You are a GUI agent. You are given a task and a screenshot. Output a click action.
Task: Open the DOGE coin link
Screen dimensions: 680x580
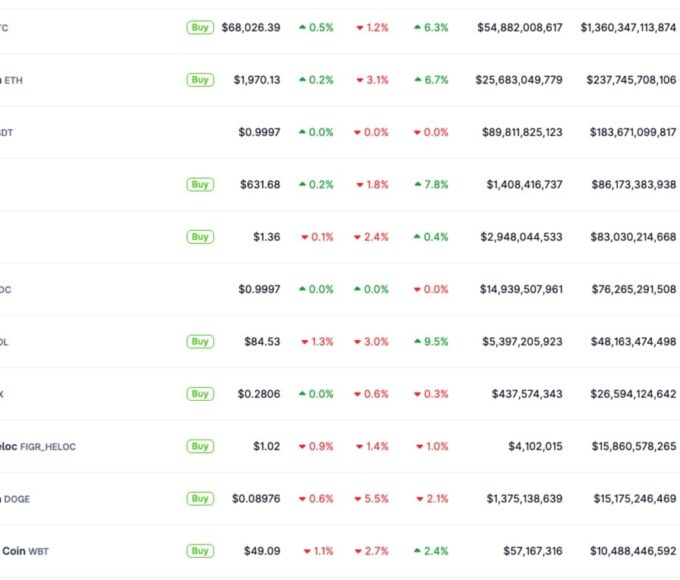tap(15, 499)
